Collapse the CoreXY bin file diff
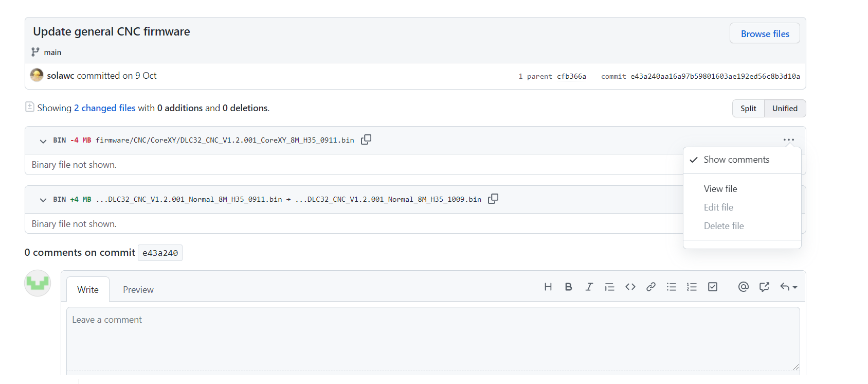This screenshot has height=384, width=868. click(43, 141)
